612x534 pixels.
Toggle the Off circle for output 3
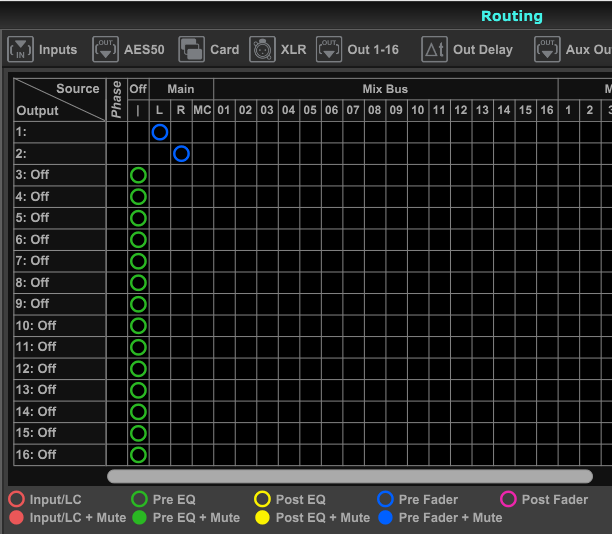pyautogui.click(x=138, y=175)
